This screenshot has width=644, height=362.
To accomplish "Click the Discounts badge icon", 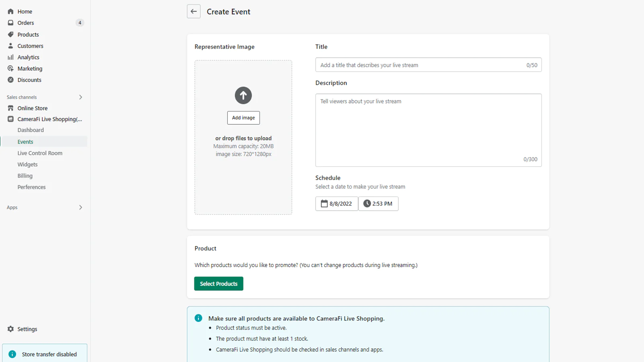I will click(x=10, y=80).
